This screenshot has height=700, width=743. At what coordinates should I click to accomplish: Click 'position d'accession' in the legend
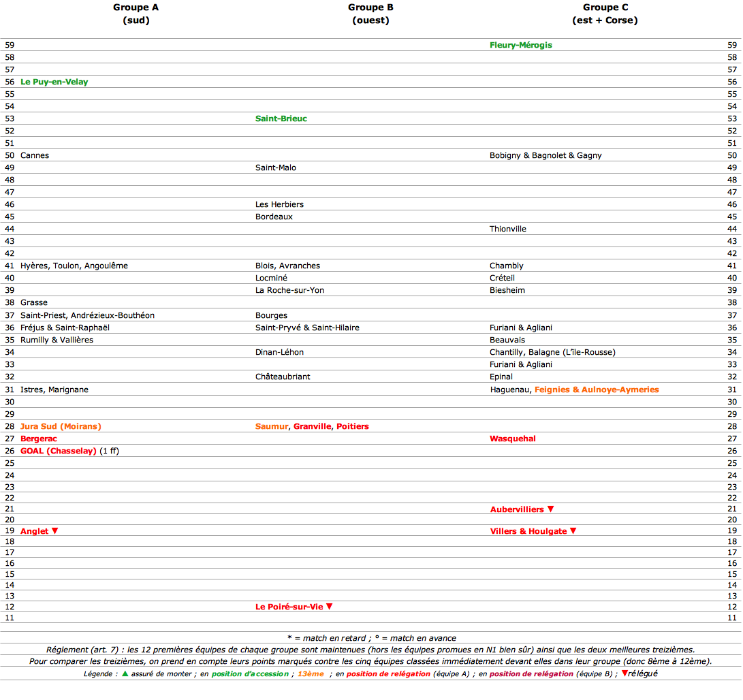pyautogui.click(x=250, y=674)
